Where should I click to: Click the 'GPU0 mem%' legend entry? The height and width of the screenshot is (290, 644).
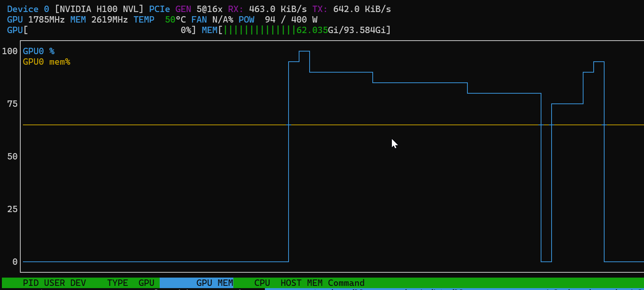point(47,62)
